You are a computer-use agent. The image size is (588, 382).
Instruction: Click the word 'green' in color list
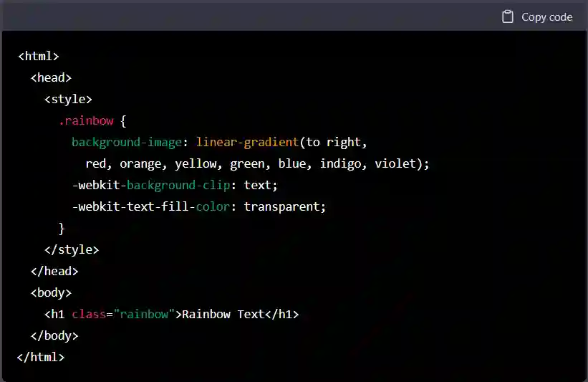click(247, 164)
